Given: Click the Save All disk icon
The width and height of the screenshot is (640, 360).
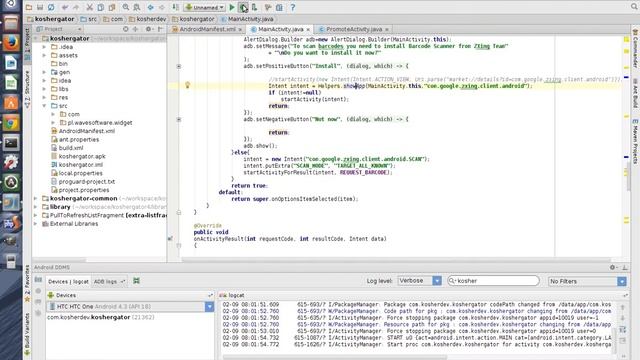Looking at the screenshot, I should tap(40, 7).
